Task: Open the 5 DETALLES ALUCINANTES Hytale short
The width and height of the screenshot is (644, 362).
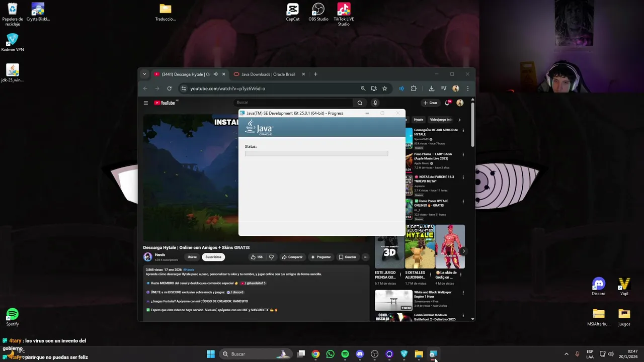Action: [x=420, y=246]
